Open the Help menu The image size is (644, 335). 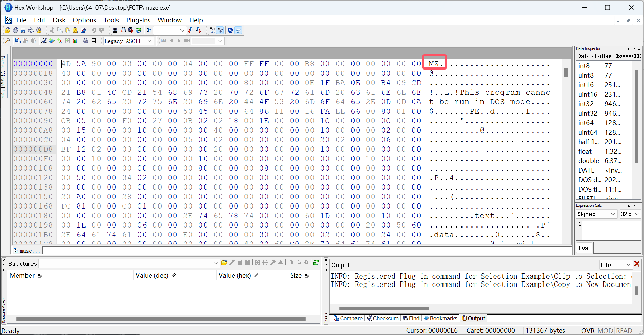point(196,20)
